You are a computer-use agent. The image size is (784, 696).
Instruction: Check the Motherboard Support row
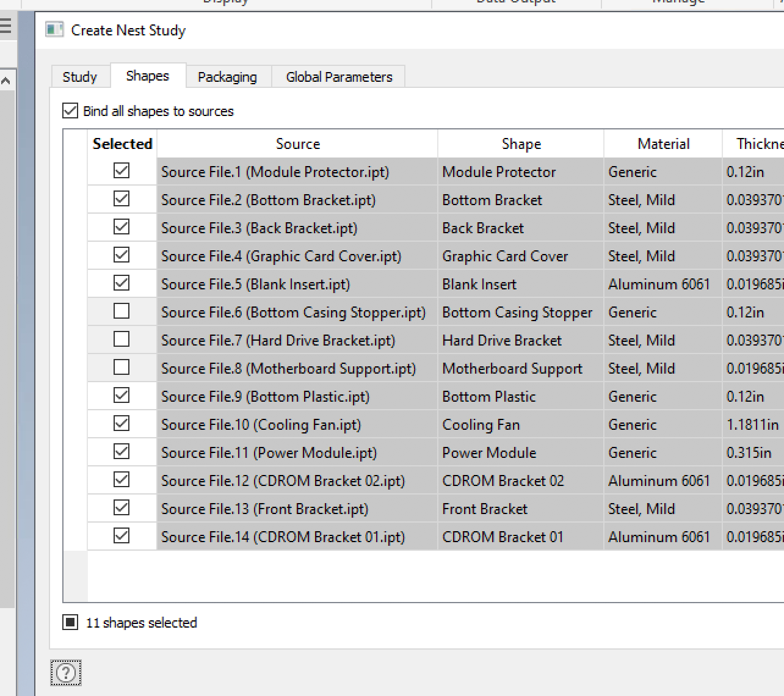[122, 367]
